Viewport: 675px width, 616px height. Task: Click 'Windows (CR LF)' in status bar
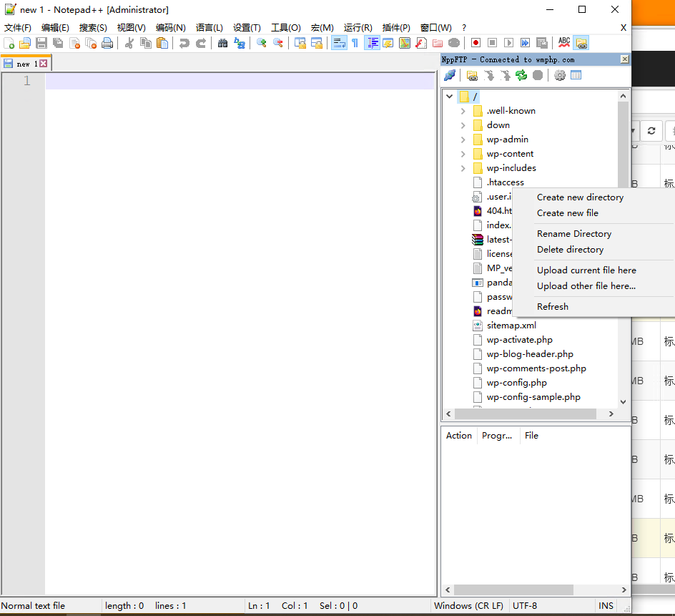[x=468, y=606]
